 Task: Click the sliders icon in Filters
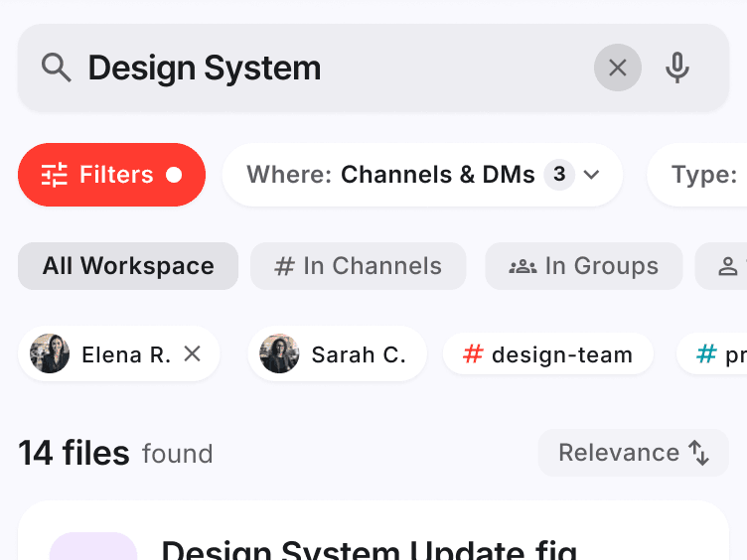click(x=54, y=175)
